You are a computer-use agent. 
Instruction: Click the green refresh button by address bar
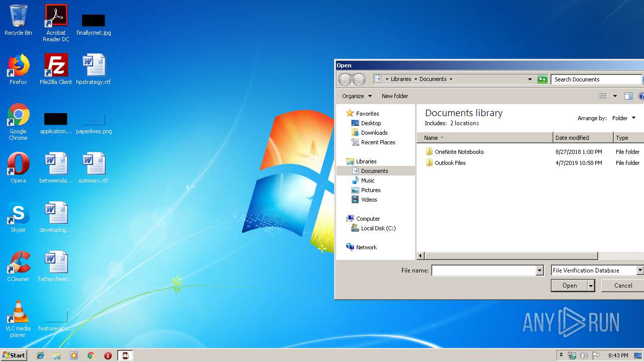tap(542, 79)
